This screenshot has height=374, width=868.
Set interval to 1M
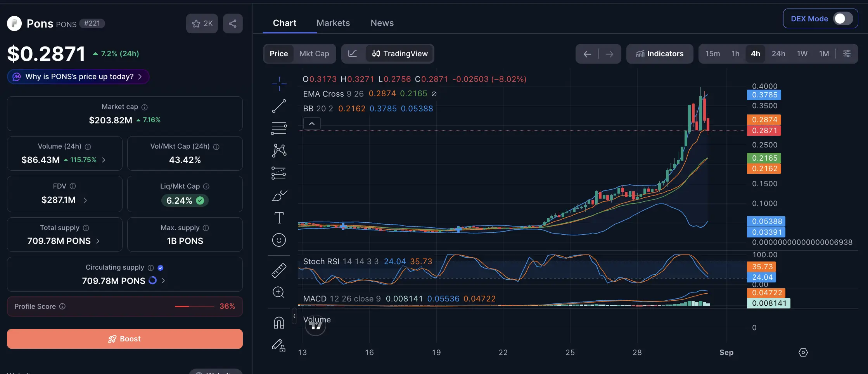824,54
